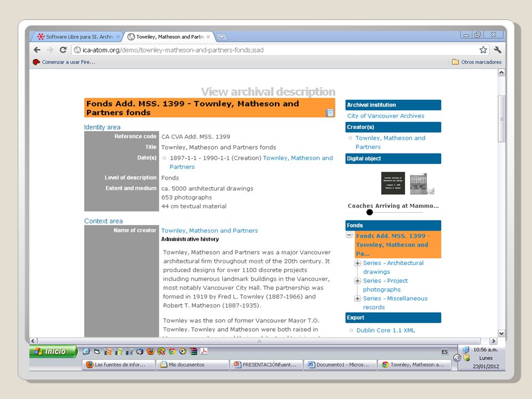Open Adobe Reader from the Quick Launch bar
The height and width of the screenshot is (399, 532).
point(204,351)
